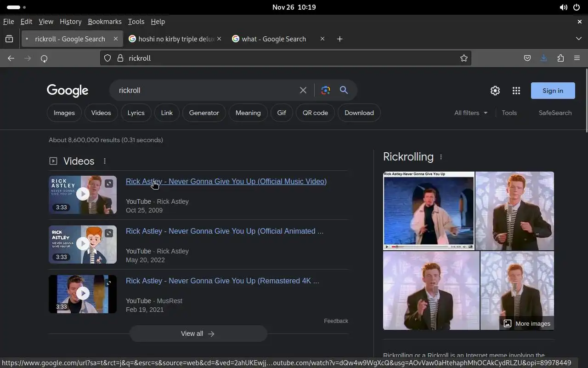This screenshot has width=588, height=368.
Task: Search by image with Google Lens icon
Action: coord(326,90)
